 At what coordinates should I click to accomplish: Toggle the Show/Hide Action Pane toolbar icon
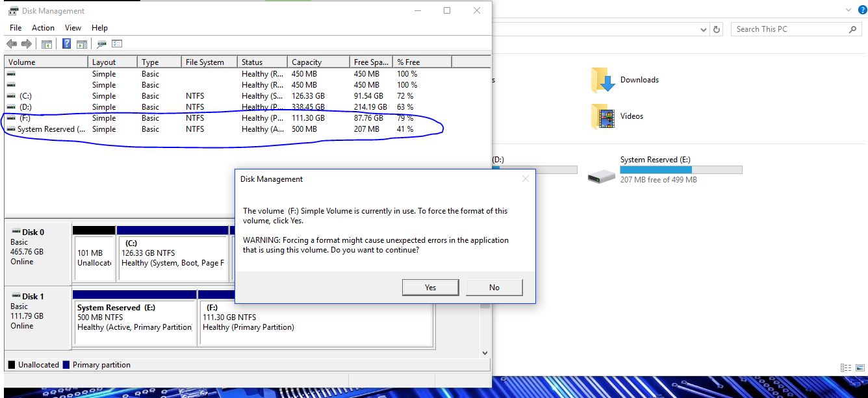(82, 44)
